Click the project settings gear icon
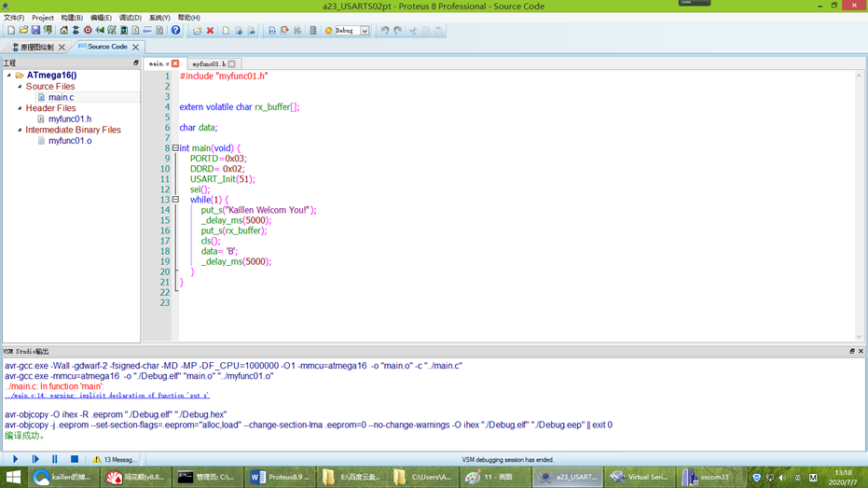 (328, 31)
